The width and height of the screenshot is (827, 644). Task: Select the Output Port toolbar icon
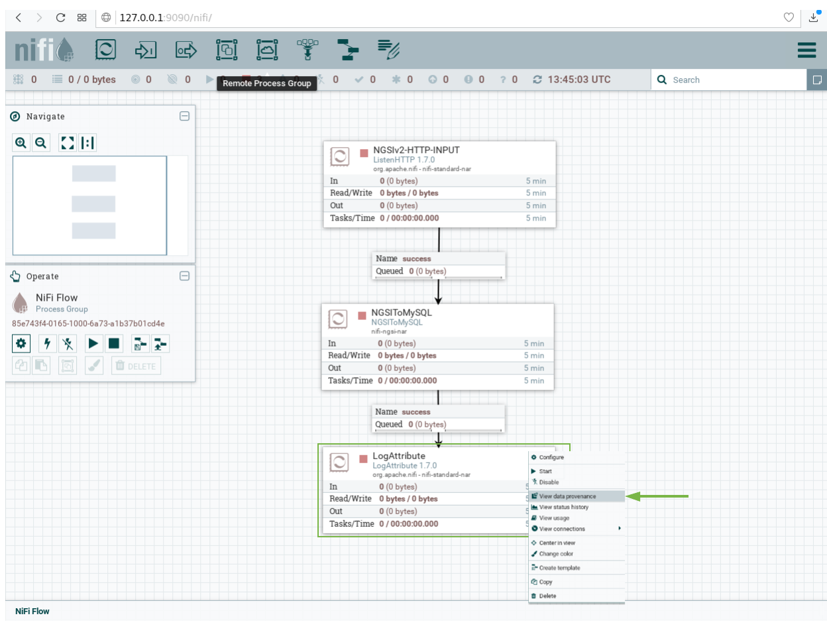point(186,50)
